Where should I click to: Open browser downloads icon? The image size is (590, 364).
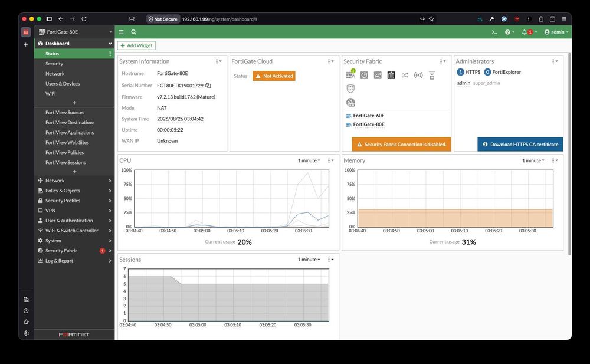480,19
